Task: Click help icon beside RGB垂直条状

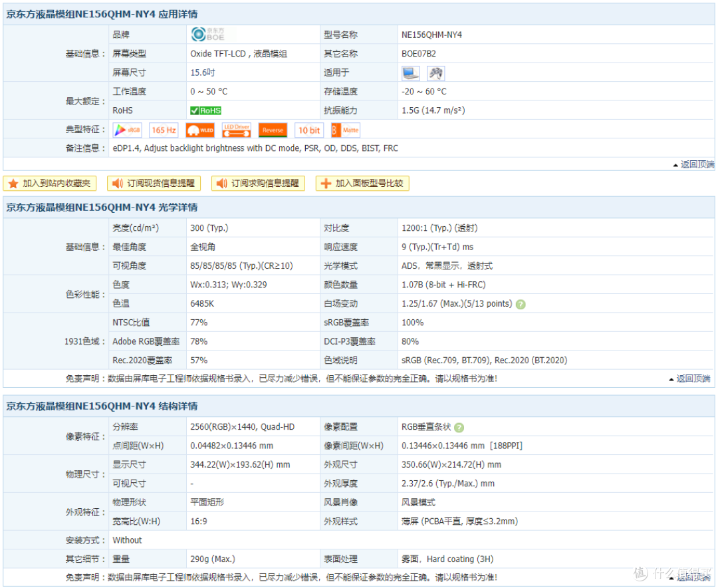Action: [x=459, y=428]
